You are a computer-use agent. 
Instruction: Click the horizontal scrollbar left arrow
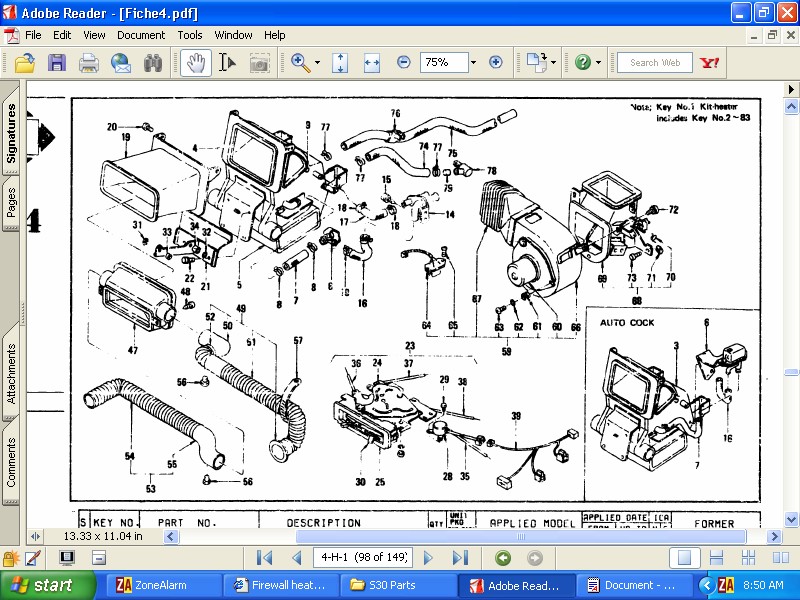pos(171,536)
